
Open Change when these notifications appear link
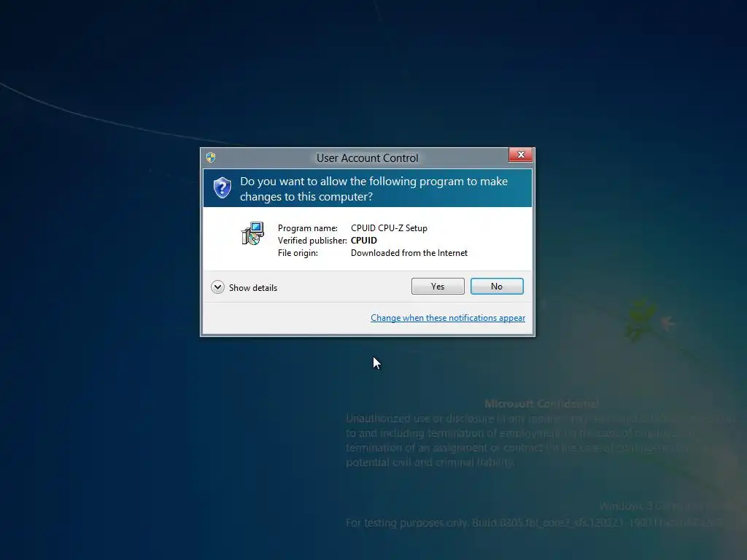[448, 318]
